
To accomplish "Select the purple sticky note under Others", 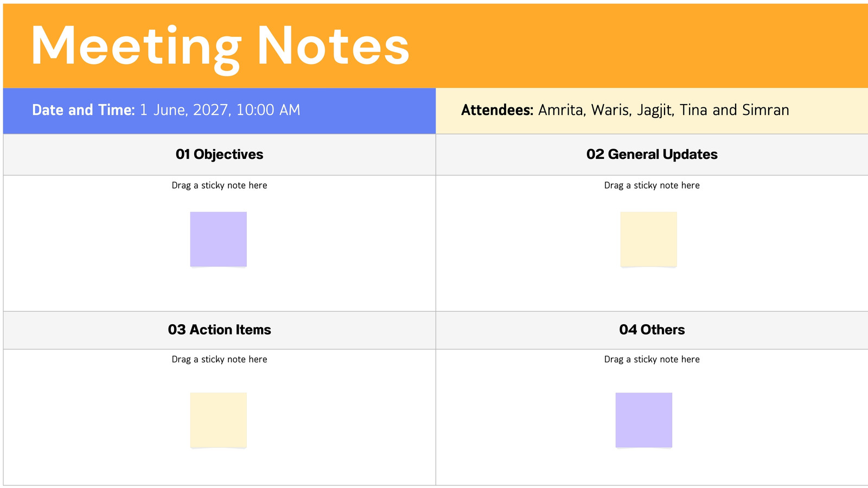I will coord(643,420).
